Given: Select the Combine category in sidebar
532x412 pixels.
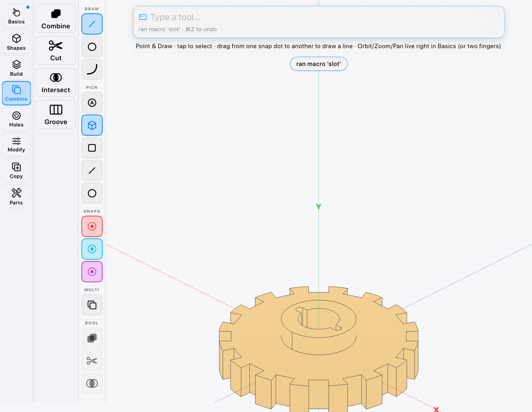Looking at the screenshot, I should (x=16, y=93).
